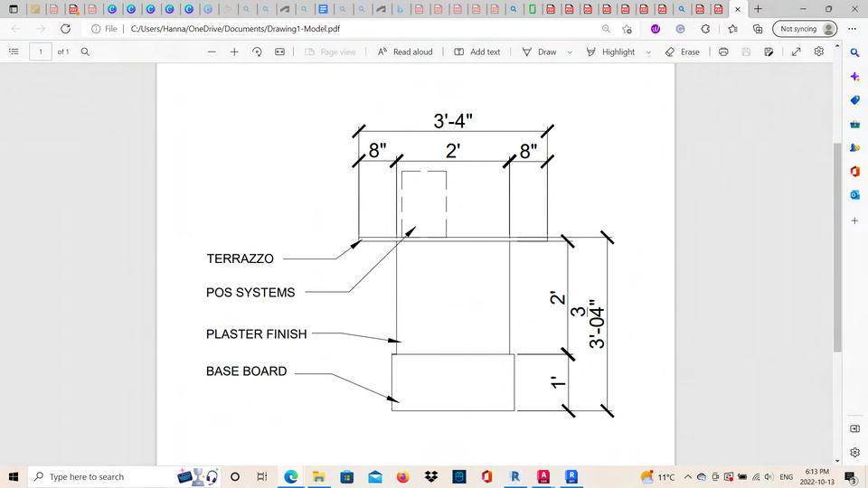Screen dimensions: 868x488
Task: Expand the Draw options dropdown
Action: click(x=570, y=52)
